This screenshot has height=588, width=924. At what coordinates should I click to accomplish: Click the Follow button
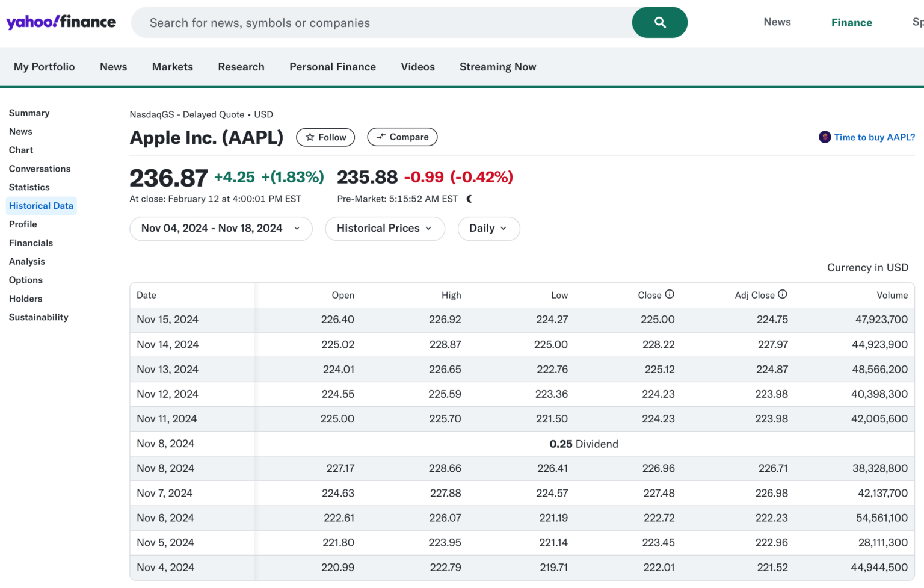click(325, 137)
